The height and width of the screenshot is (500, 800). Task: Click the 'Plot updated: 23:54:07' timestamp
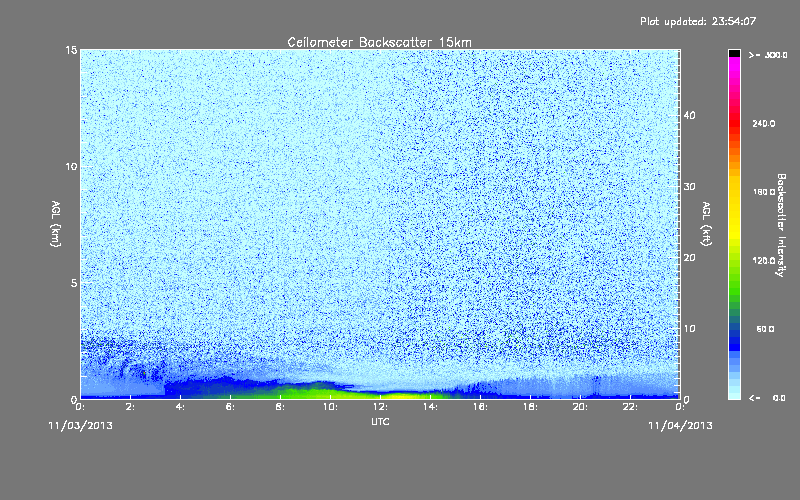698,21
